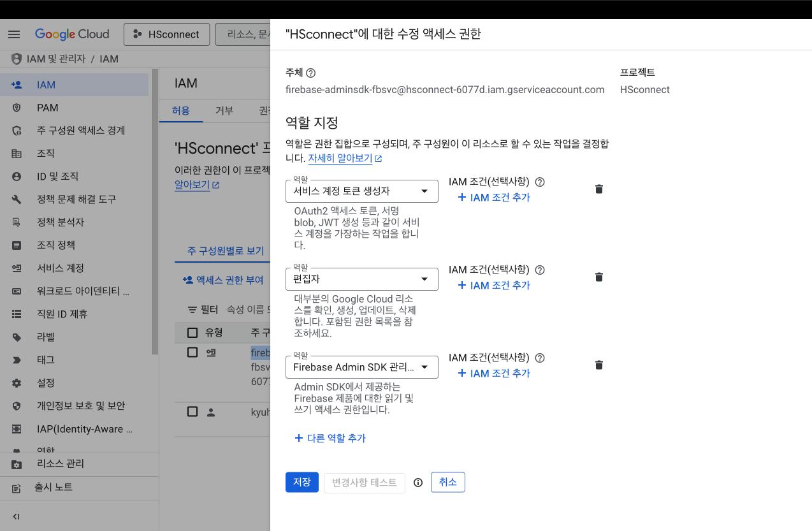Open 주 구성원 액세스 경계 sidebar item
The height and width of the screenshot is (531, 812).
[x=74, y=131]
